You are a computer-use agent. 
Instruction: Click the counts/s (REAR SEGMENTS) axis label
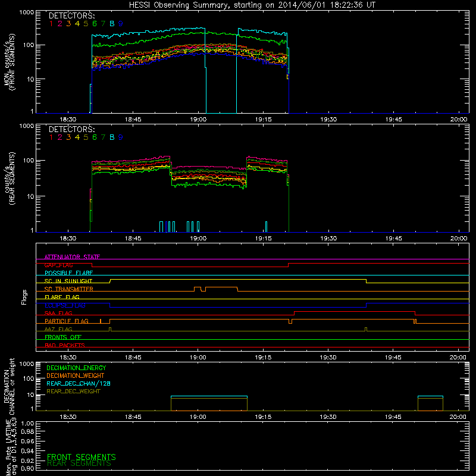pyautogui.click(x=9, y=178)
